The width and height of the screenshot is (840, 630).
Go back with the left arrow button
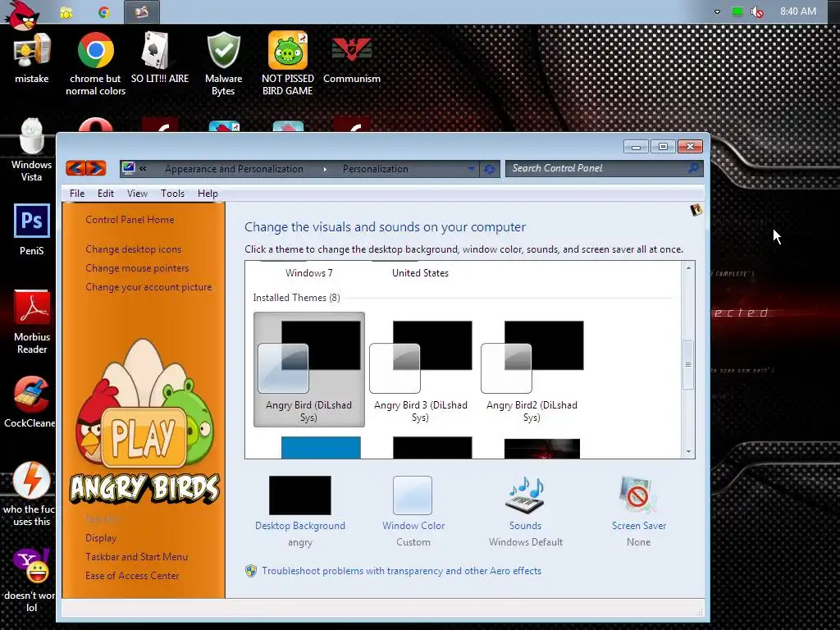75,168
